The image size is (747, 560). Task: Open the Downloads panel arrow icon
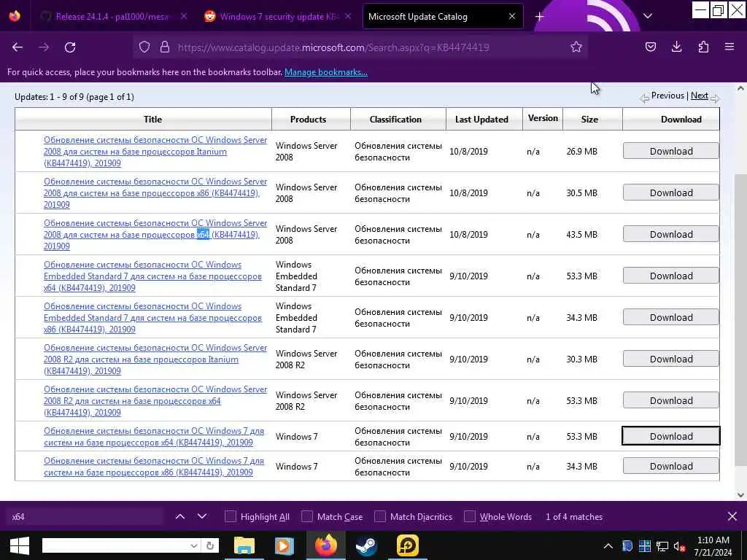point(676,47)
